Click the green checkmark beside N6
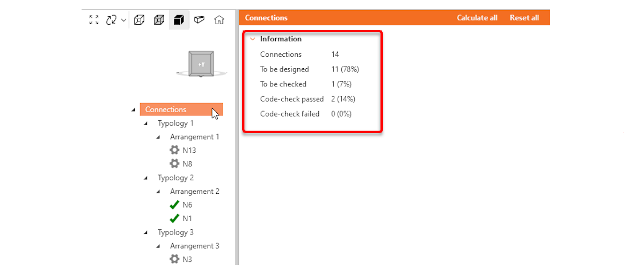The height and width of the screenshot is (270, 644). coord(174,205)
